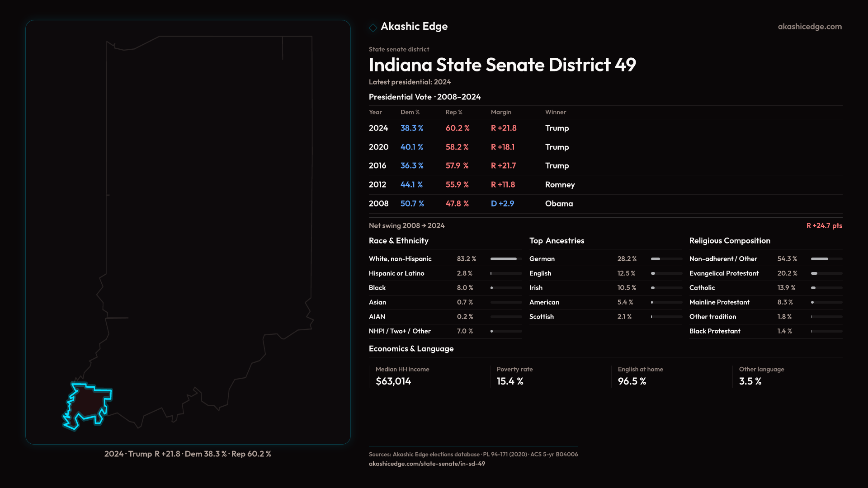Click the Religious Composition section heading
The height and width of the screenshot is (488, 868).
pos(729,241)
